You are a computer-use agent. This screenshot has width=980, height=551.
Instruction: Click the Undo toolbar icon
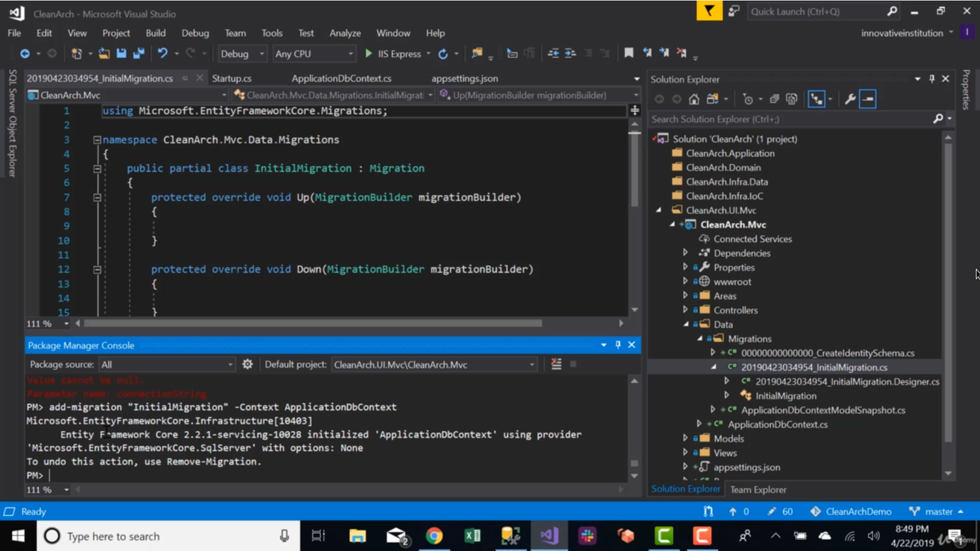point(163,54)
